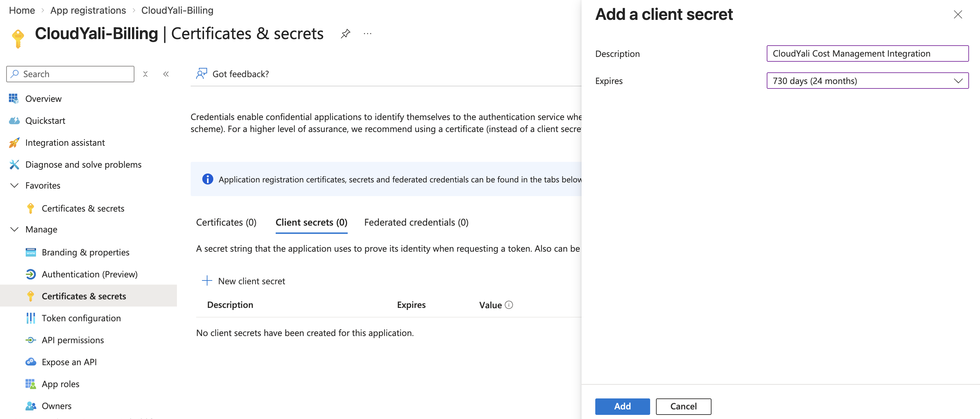The image size is (980, 419).
Task: View API permissions for the app
Action: (73, 340)
